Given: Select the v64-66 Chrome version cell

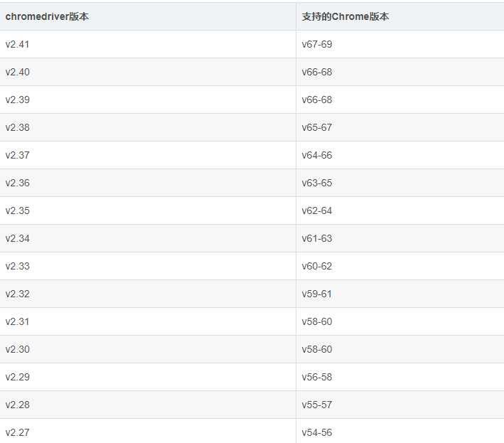Looking at the screenshot, I should 400,155.
